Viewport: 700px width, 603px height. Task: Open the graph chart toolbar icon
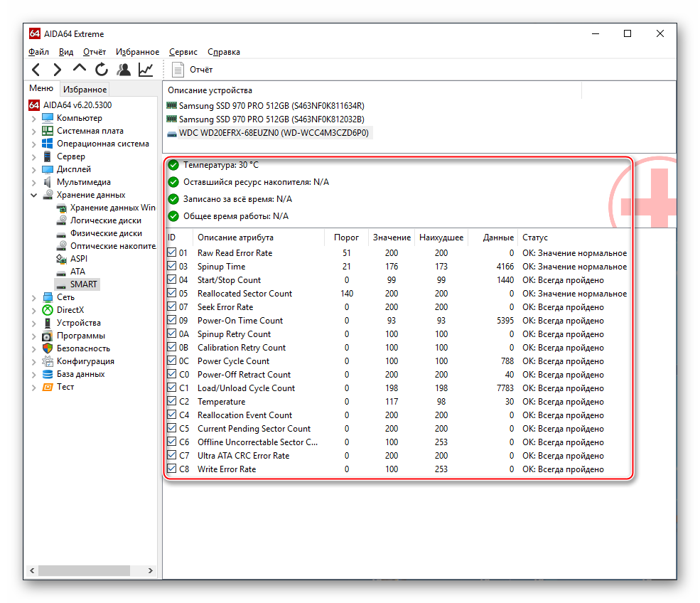coord(146,70)
